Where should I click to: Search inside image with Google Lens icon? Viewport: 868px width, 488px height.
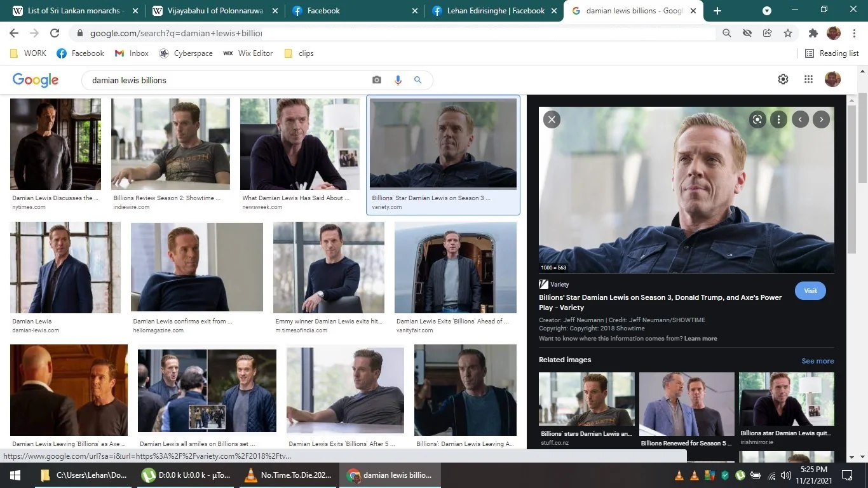pos(757,119)
